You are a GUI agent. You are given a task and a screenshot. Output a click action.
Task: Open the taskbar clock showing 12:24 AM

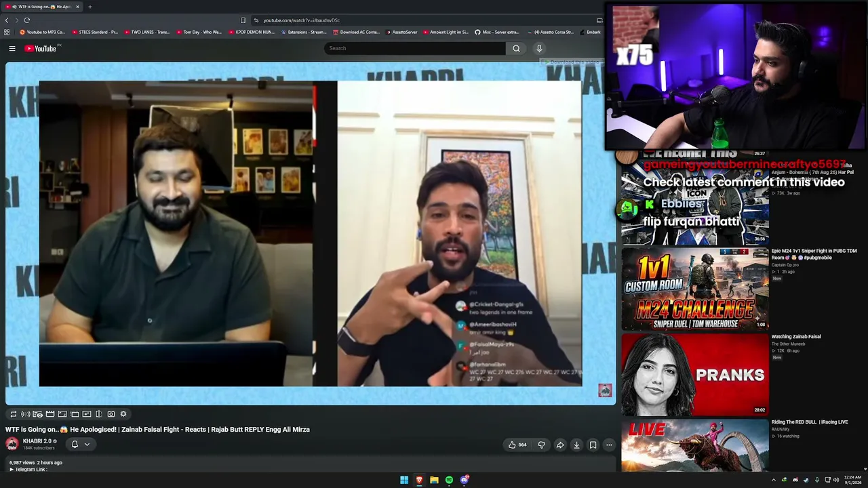(x=852, y=480)
